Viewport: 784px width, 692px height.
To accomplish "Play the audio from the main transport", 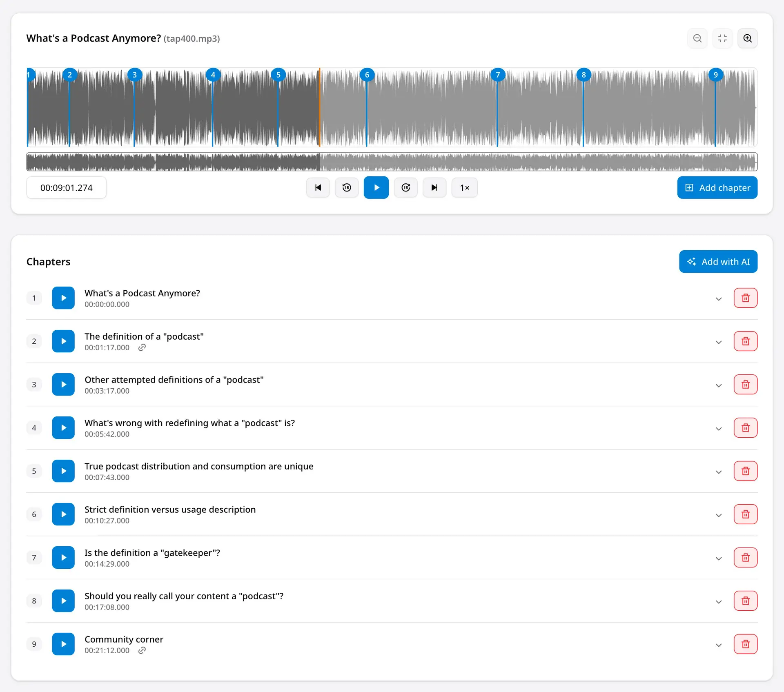I will tap(376, 187).
